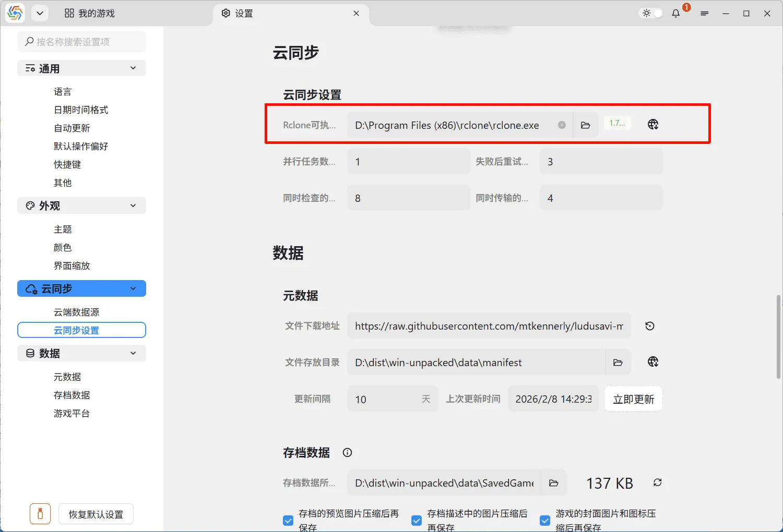The width and height of the screenshot is (783, 532).
Task: Collapse the 通用 settings section
Action: pos(133,68)
